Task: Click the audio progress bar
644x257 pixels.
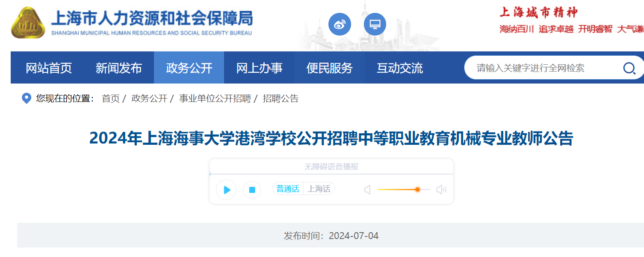Action: [331, 174]
